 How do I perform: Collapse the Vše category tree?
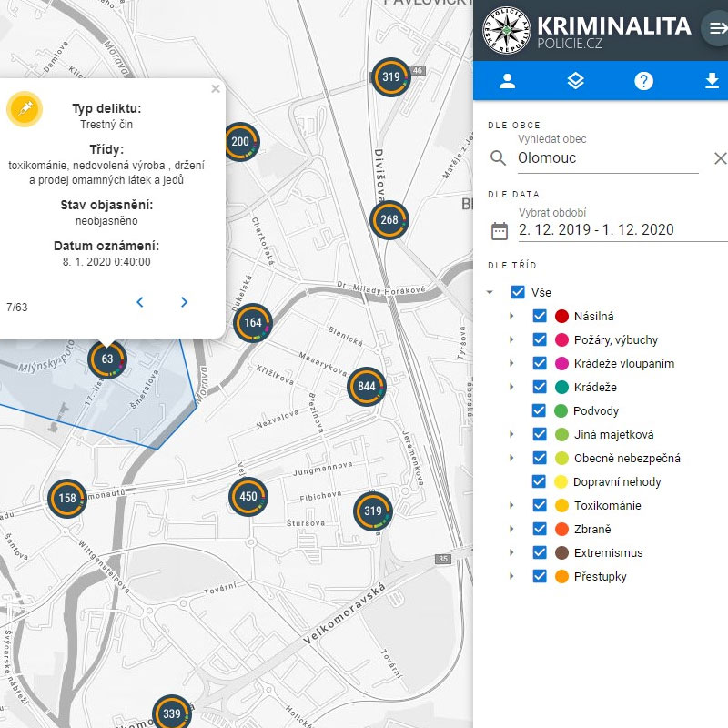(x=490, y=292)
